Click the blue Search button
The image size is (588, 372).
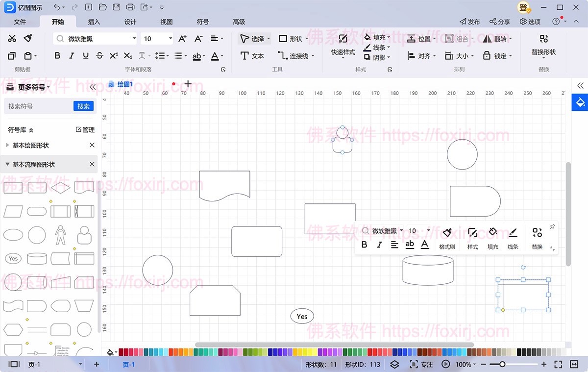point(83,106)
